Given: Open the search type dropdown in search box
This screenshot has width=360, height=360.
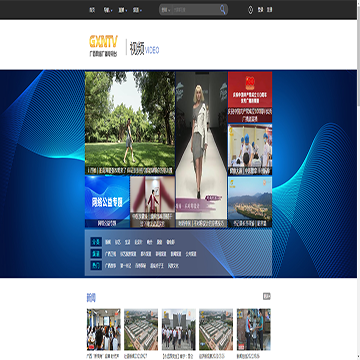Looking at the screenshot, I should click(x=165, y=10).
